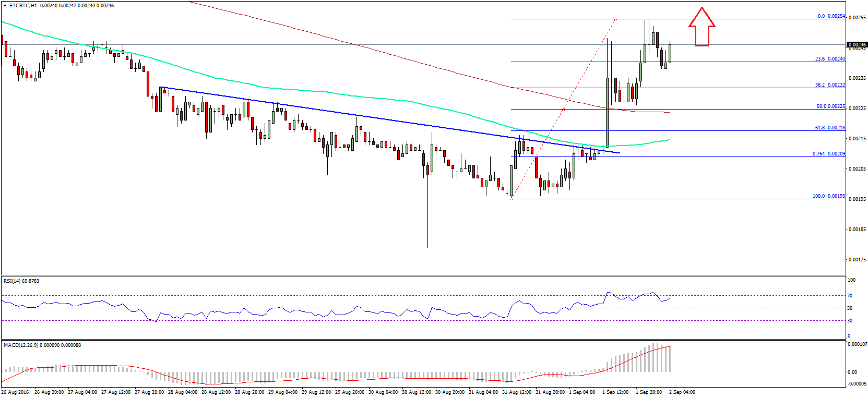
Task: Select the Fibonacci label "61.8 0.00218"
Action: [x=830, y=128]
